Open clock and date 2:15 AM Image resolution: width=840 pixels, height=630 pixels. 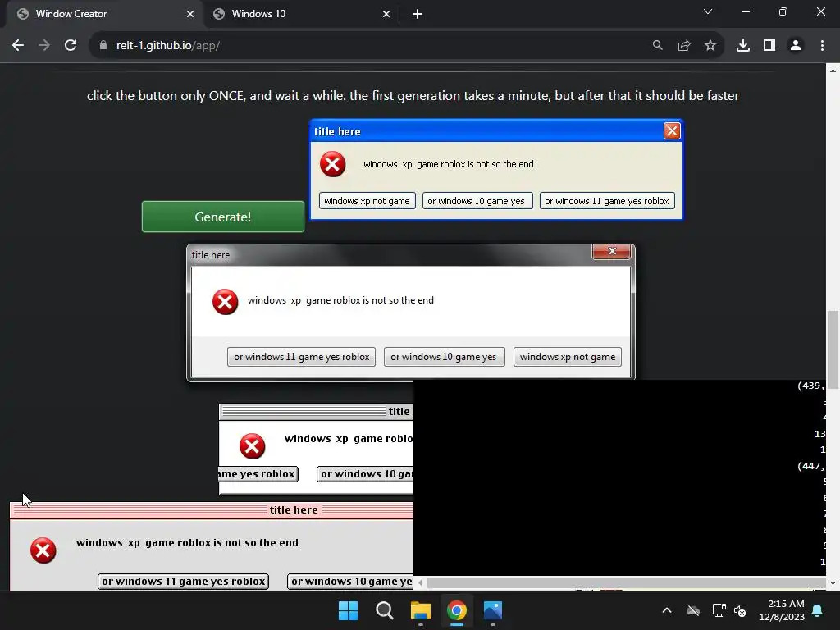tap(782, 610)
